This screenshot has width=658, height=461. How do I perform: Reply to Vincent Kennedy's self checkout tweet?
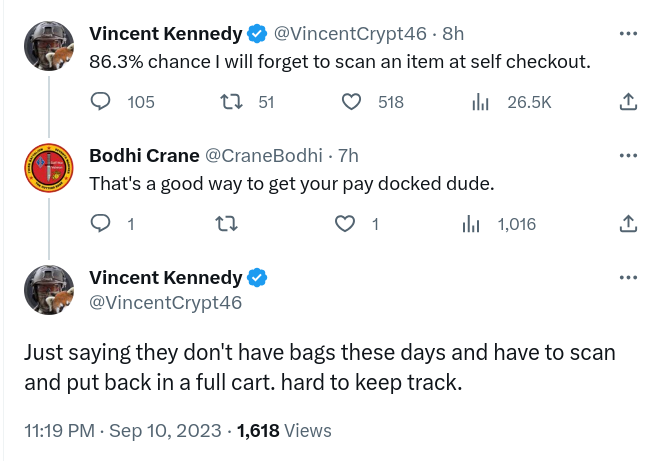tap(101, 101)
